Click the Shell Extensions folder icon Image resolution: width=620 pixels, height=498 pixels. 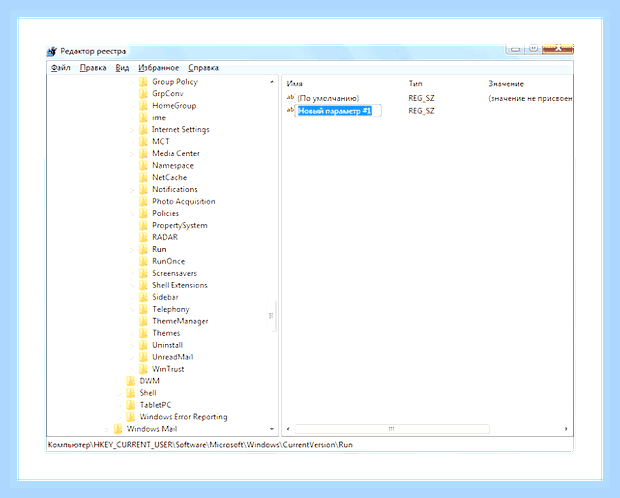pyautogui.click(x=143, y=285)
